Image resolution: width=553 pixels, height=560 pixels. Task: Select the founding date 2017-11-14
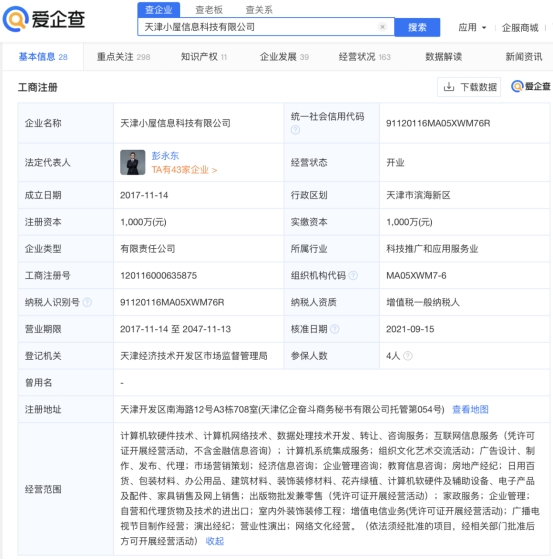point(144,195)
